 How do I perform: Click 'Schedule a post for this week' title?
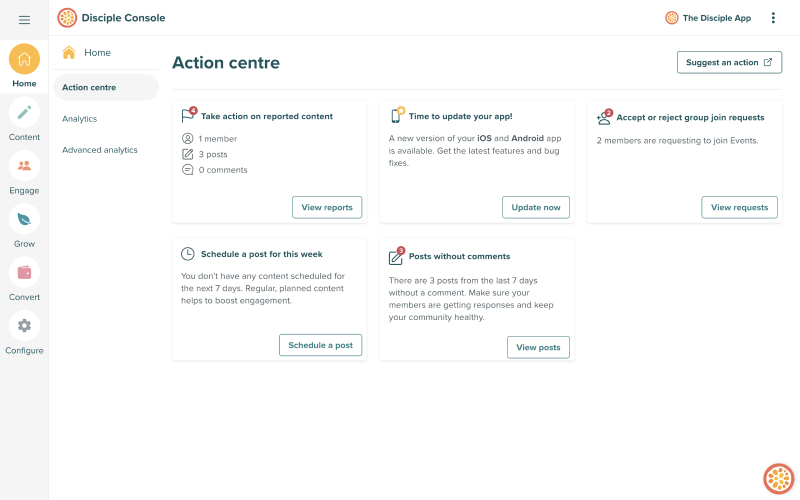pyautogui.click(x=262, y=254)
